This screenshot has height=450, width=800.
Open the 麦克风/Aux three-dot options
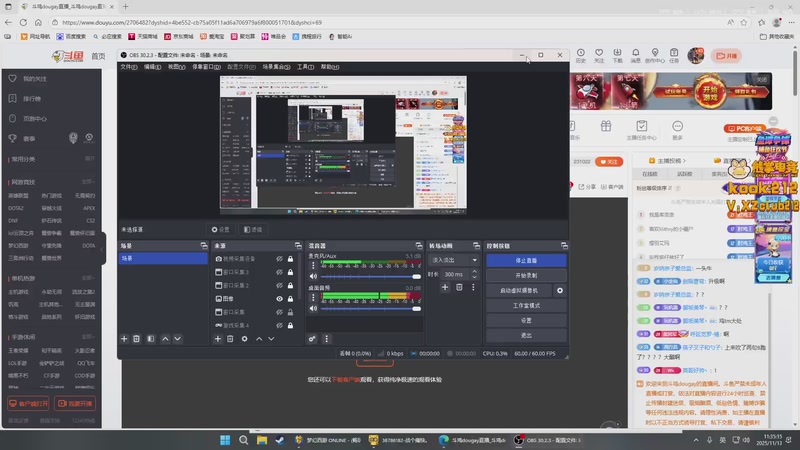click(313, 266)
